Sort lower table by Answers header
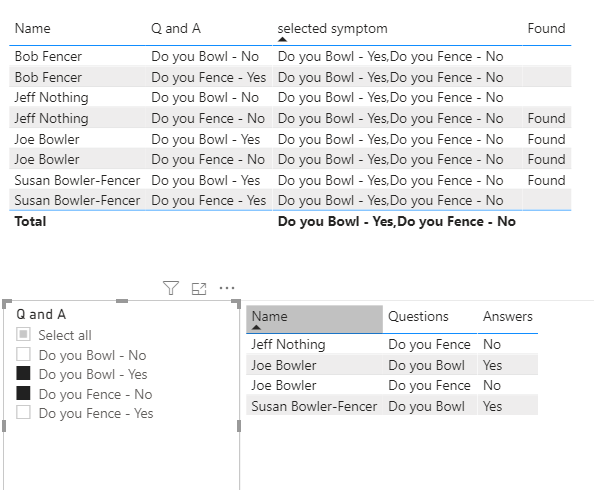The width and height of the screenshot is (594, 490). 508,316
